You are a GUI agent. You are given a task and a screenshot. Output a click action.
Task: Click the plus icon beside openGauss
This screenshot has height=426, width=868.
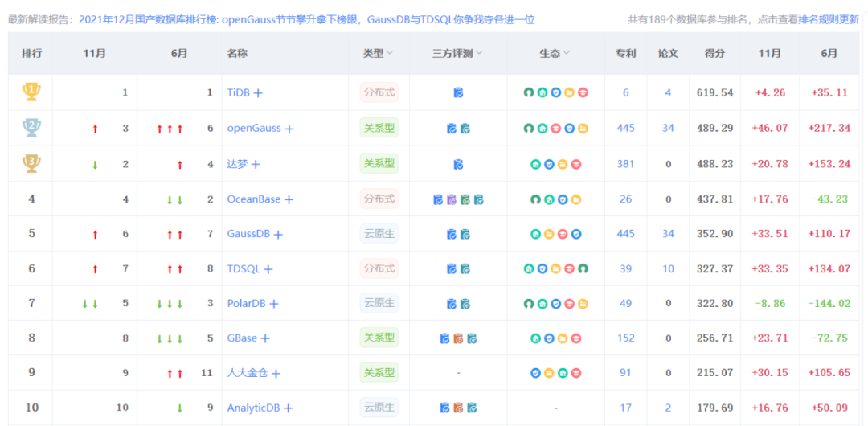[x=289, y=129]
